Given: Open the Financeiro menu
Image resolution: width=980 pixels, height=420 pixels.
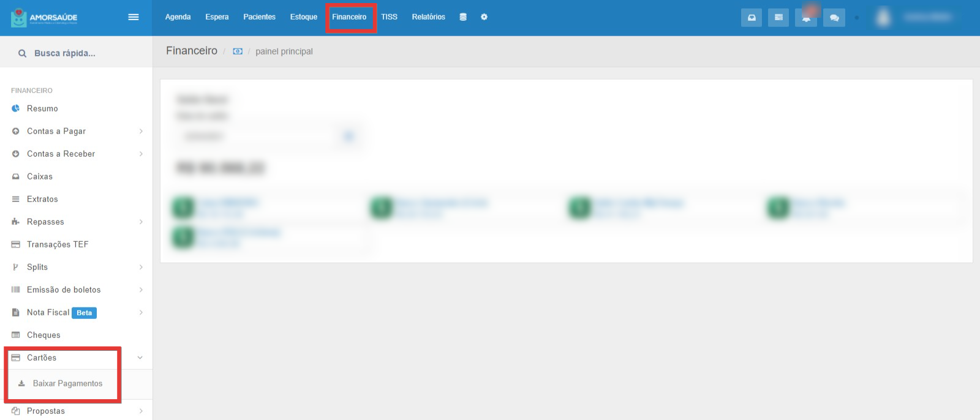Looking at the screenshot, I should [349, 17].
